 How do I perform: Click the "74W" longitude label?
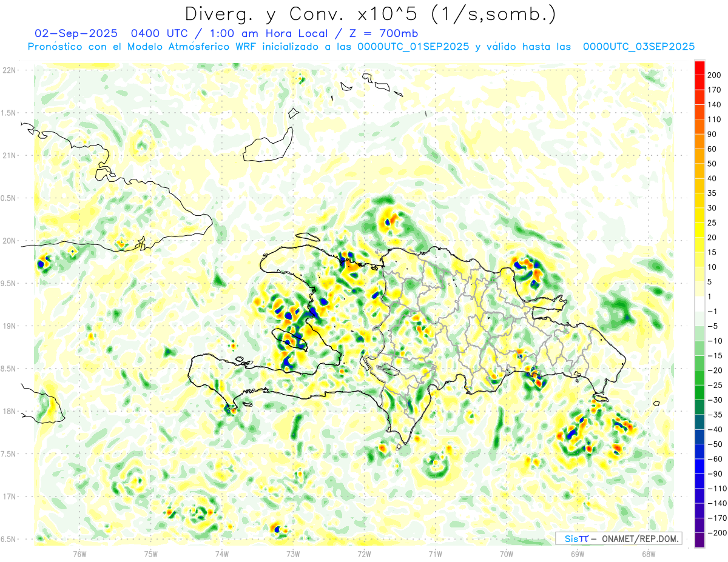[221, 554]
